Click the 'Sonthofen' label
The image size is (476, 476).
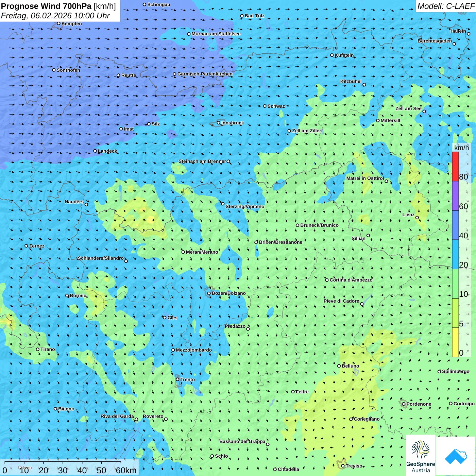68,70
